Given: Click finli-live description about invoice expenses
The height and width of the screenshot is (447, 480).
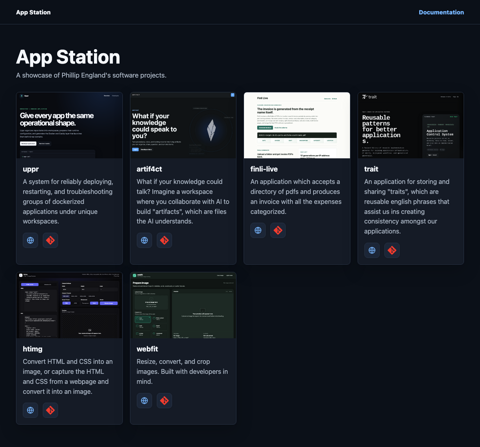Looking at the screenshot, I should (x=296, y=197).
